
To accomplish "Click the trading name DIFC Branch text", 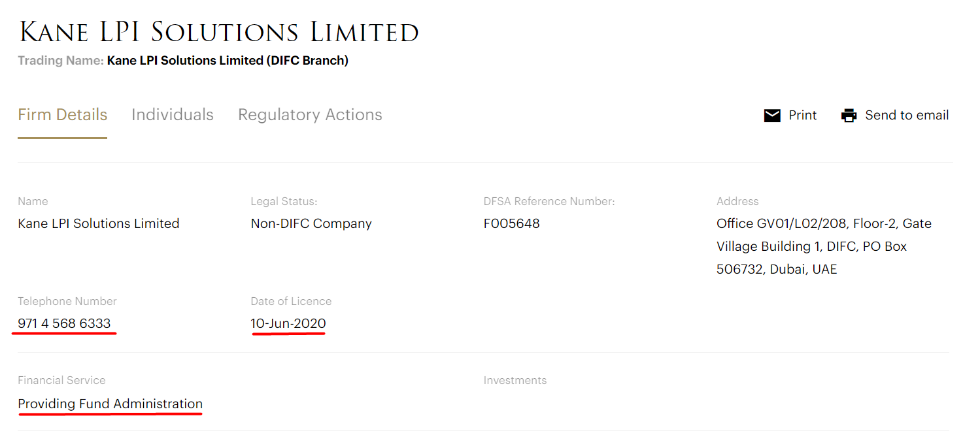I will click(228, 60).
